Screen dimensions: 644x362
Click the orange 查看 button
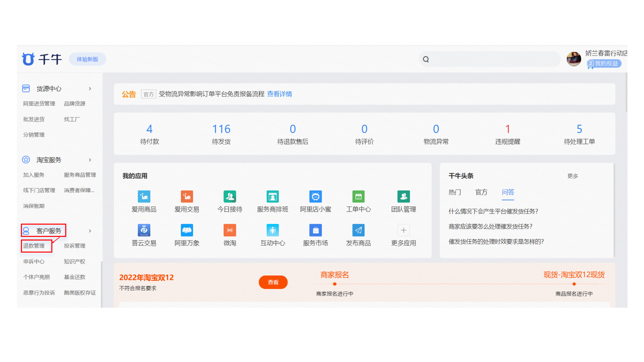tap(273, 282)
